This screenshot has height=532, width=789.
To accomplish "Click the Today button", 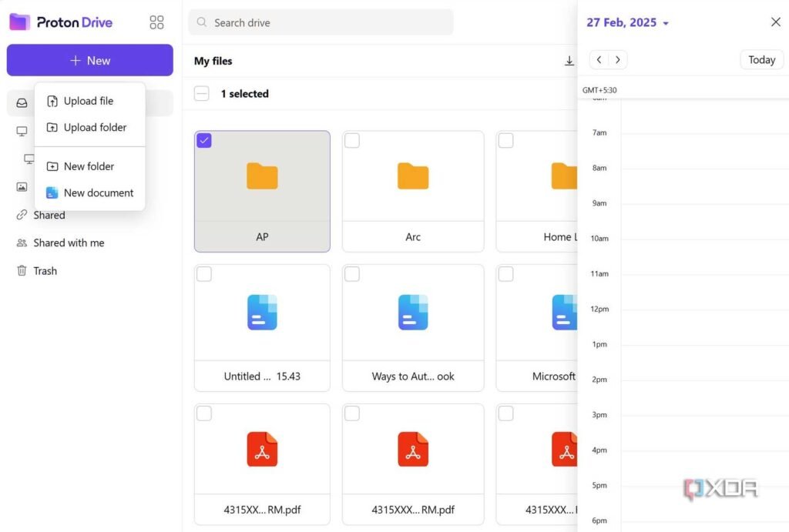I will [x=761, y=60].
